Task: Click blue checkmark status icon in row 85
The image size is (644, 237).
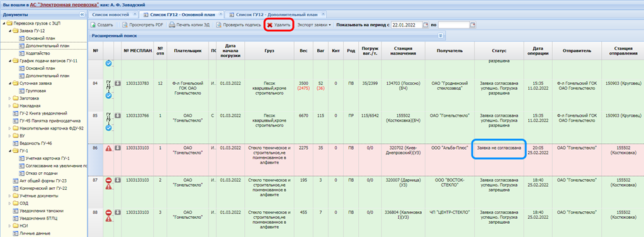Action: click(x=108, y=128)
